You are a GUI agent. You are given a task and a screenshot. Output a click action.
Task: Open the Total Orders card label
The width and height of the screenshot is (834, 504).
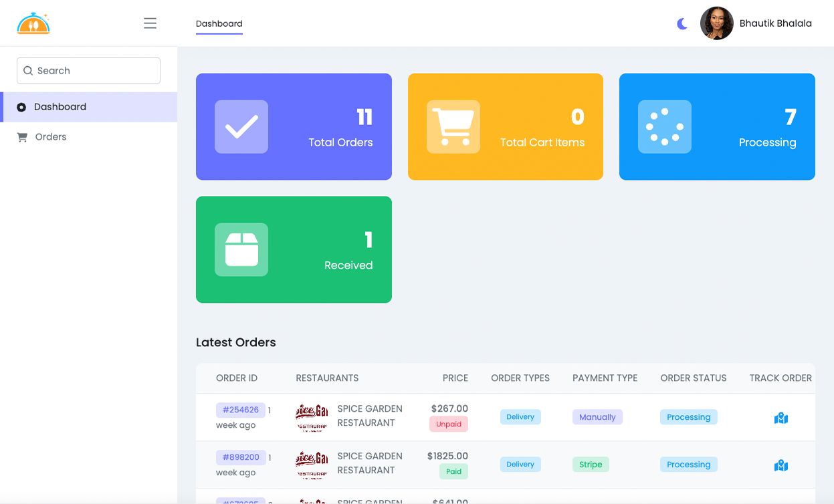coord(340,142)
